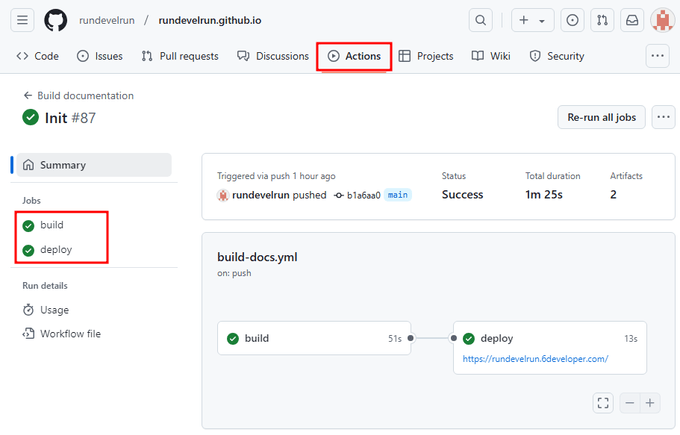This screenshot has width=680, height=435.
Task: Open the hamburger navigation menu
Action: click(x=23, y=20)
